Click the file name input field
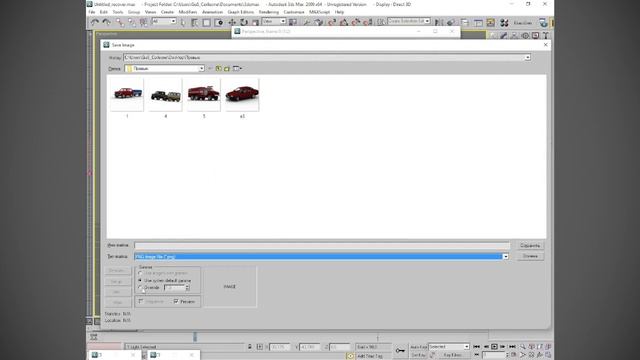Viewport: 640px width, 360px height. coord(322,245)
